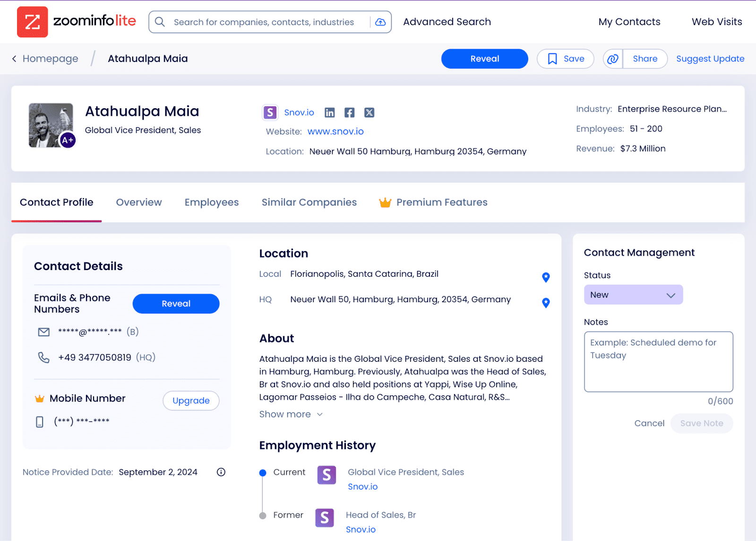This screenshot has height=541, width=756.
Task: Click the map pin for Local location
Action: 546,277
